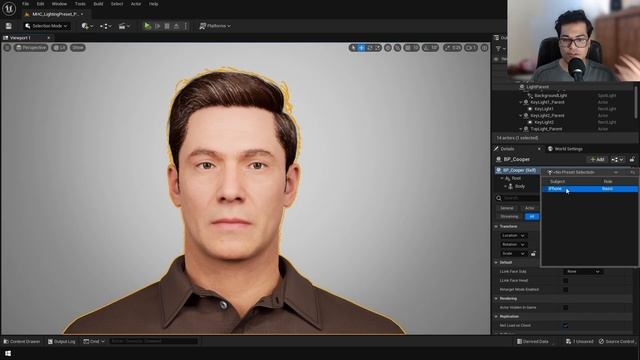Open the File menu
Viewport: 640px width, 360px height.
(x=25, y=4)
